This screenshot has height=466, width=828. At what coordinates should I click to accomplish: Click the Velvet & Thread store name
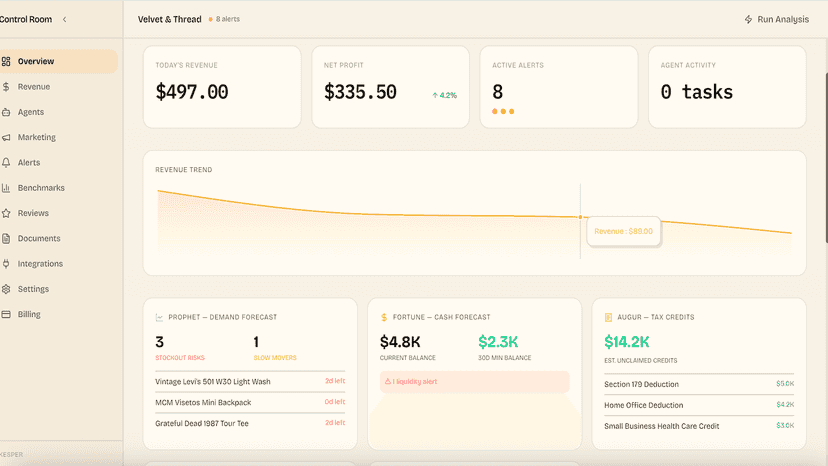170,20
